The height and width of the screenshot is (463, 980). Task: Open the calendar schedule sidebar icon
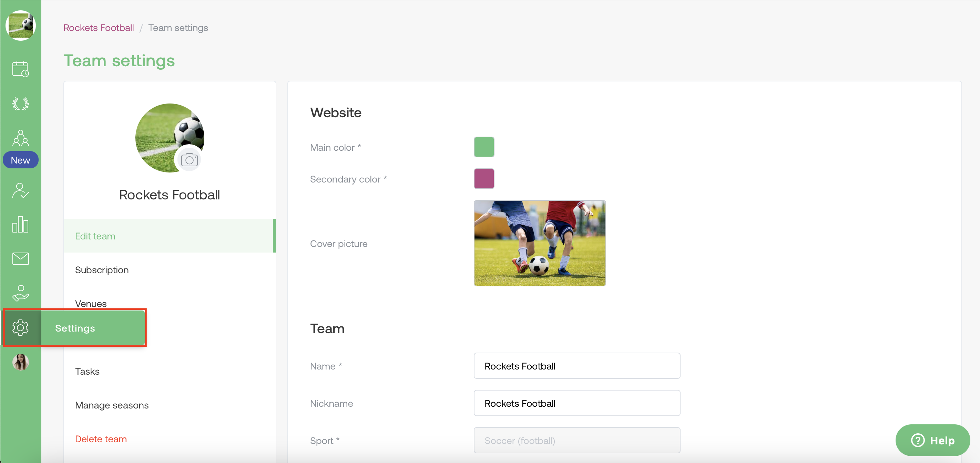(21, 69)
